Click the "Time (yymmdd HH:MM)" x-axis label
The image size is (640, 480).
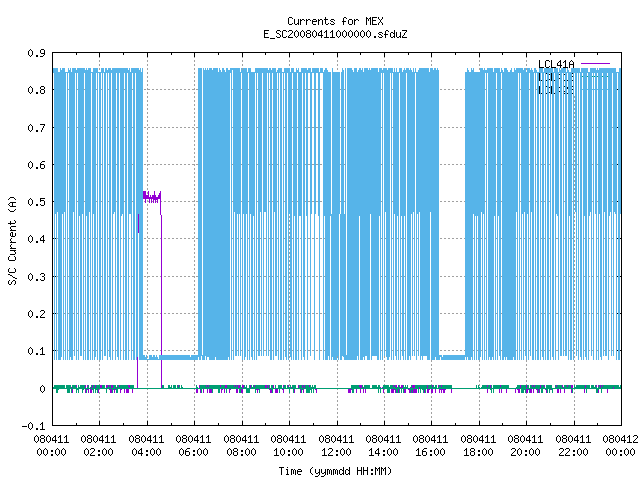point(335,471)
